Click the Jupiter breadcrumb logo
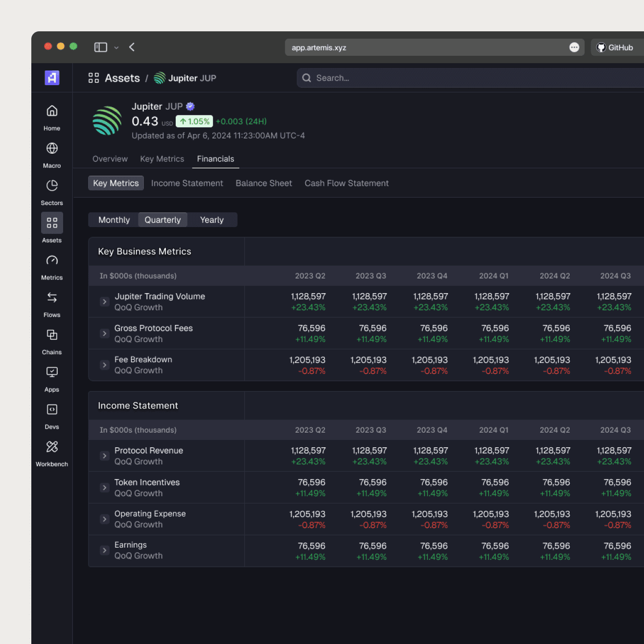This screenshot has width=644, height=644. click(160, 78)
